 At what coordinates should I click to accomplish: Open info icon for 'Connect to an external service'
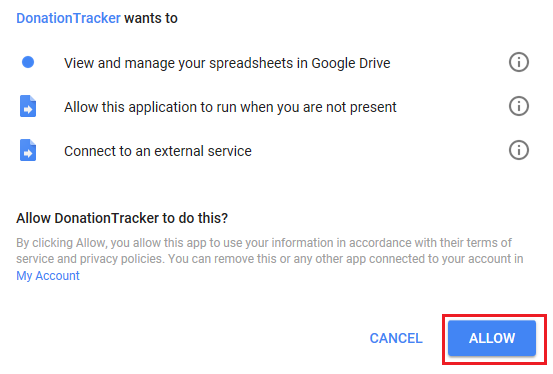point(518,150)
